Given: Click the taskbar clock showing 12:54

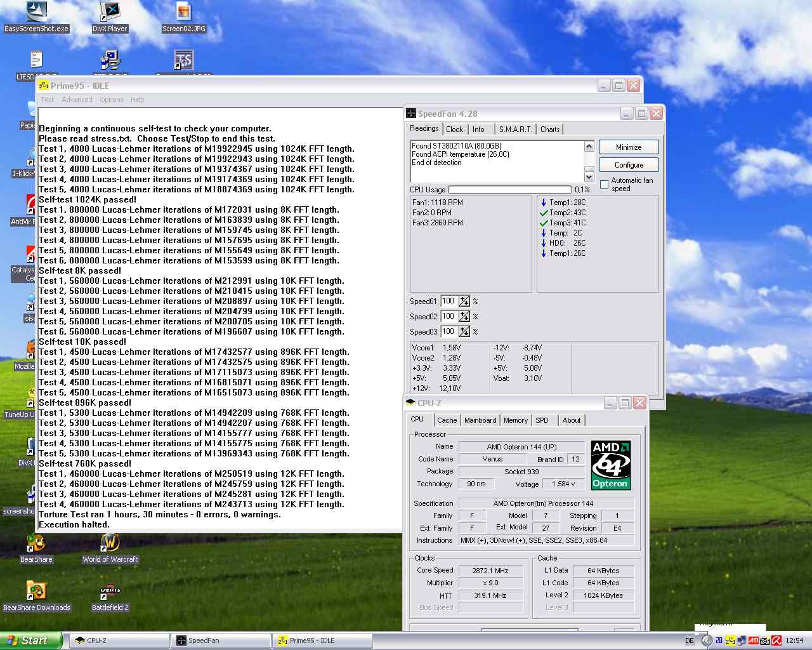Looking at the screenshot, I should (794, 641).
